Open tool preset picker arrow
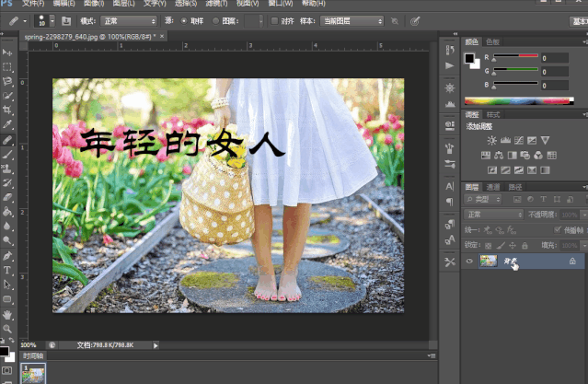This screenshot has height=384, width=588. point(25,21)
